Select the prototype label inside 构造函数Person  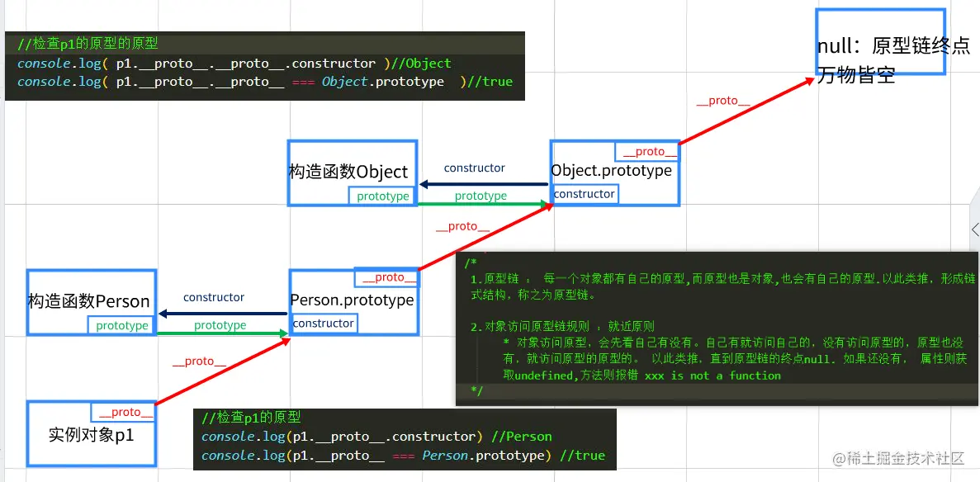click(x=121, y=325)
